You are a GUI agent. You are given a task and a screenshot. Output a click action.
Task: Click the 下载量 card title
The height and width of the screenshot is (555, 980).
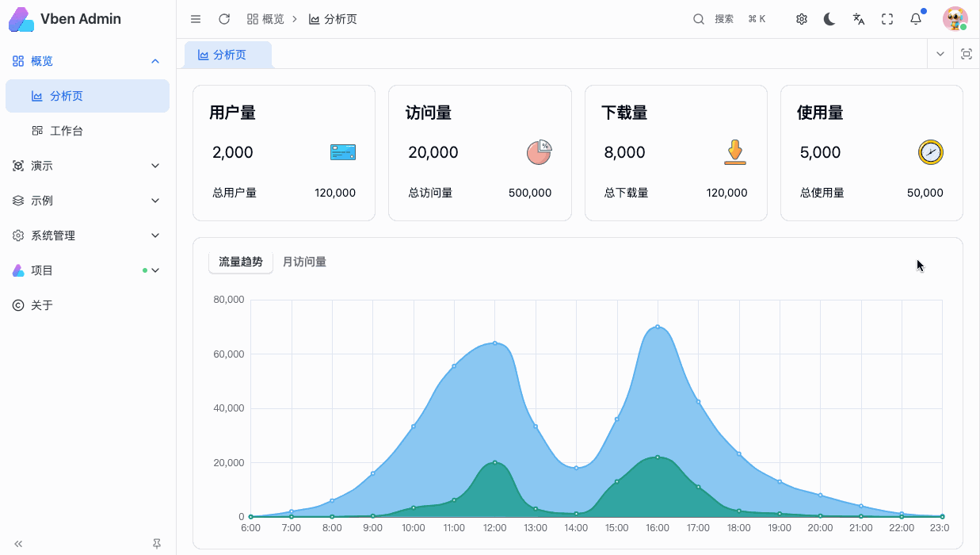[x=624, y=113]
